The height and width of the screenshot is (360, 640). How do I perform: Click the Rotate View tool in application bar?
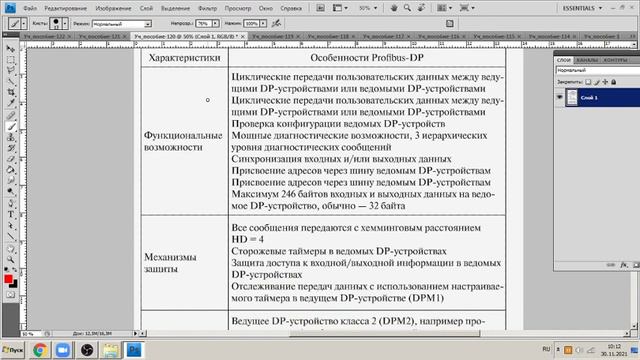(421, 8)
